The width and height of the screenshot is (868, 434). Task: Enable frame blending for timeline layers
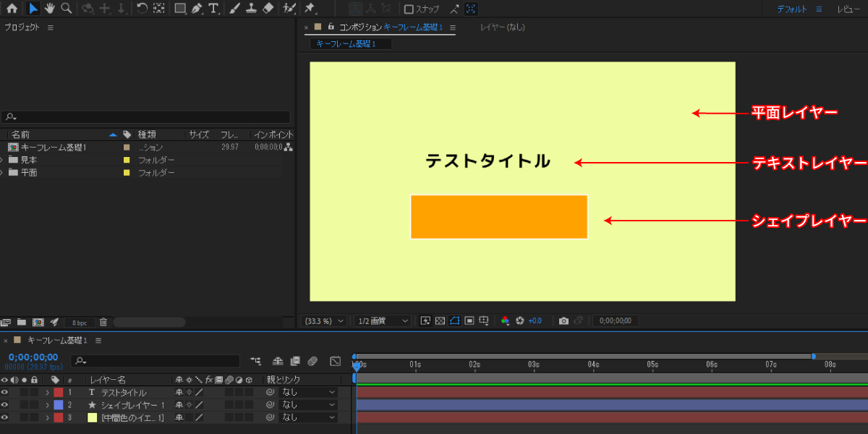point(295,360)
